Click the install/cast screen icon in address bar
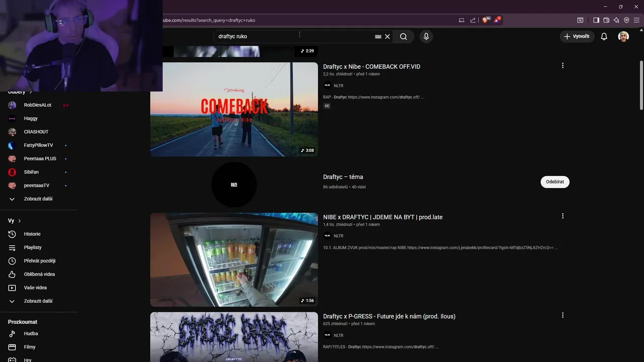Viewport: 644px width, 362px height. coord(461,20)
